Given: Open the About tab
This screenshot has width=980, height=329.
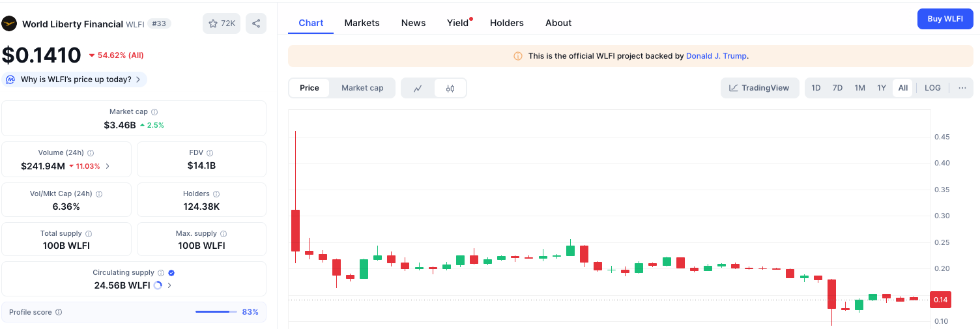Looking at the screenshot, I should 558,23.
